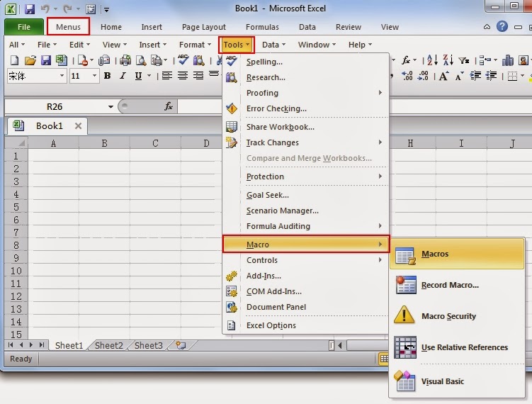Switch to the Sheet2 worksheet tab
532x404 pixels.
108,346
